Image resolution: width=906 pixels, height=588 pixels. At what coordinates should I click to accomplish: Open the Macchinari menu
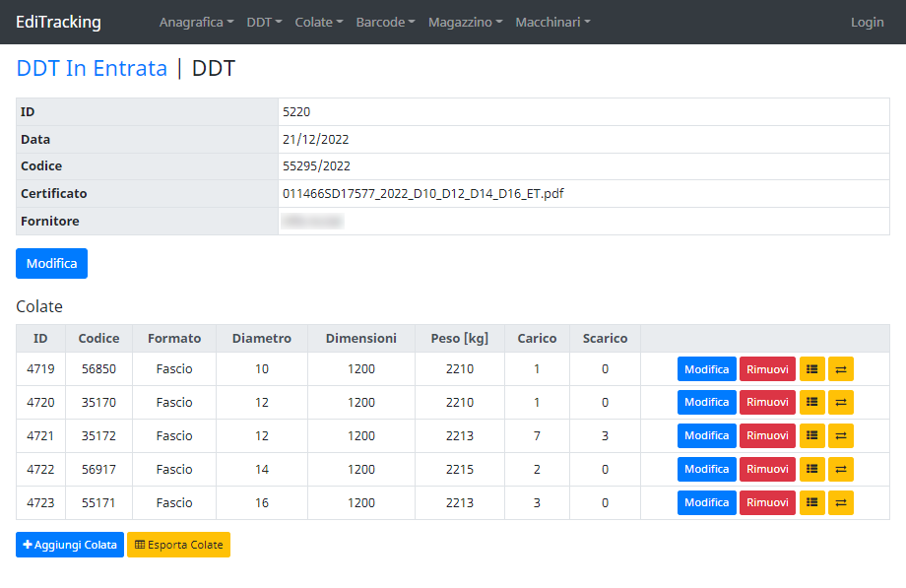click(552, 22)
